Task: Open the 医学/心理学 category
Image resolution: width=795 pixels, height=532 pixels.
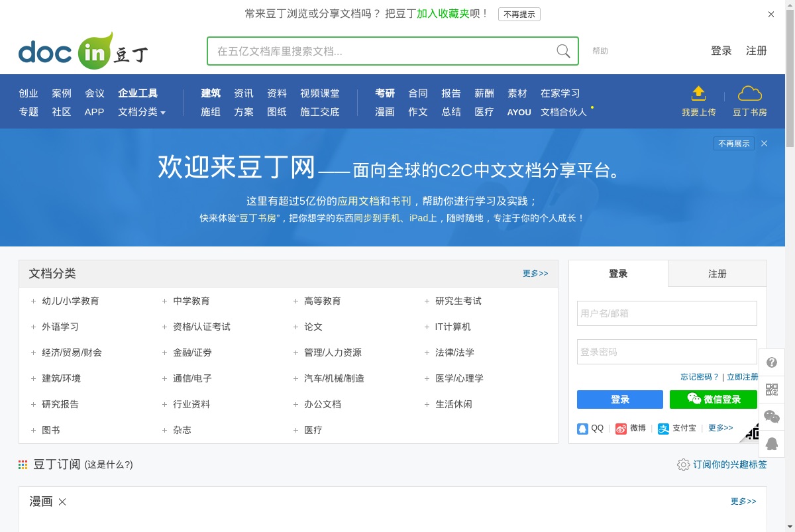Action: coord(459,379)
